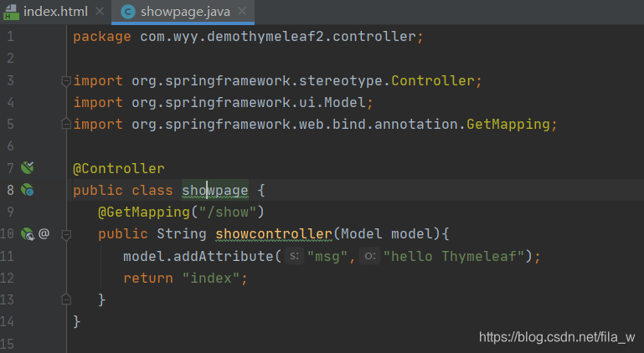Screen dimensions: 644x353
Task: Click the s: parameter hint on line 11
Action: (294, 256)
